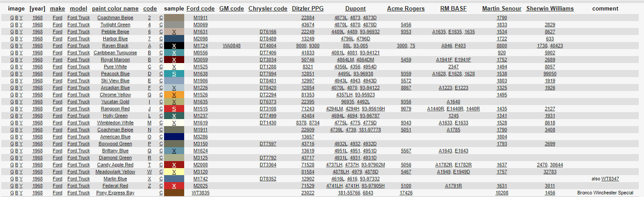The width and height of the screenshot is (644, 197).
Task: Open Dupont code 4873L link
Action: 341,18
